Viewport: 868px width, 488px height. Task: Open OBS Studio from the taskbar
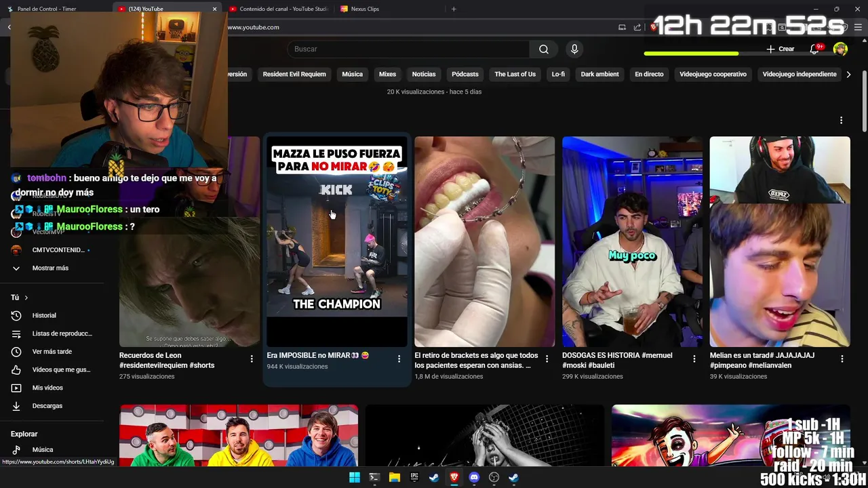(x=494, y=477)
